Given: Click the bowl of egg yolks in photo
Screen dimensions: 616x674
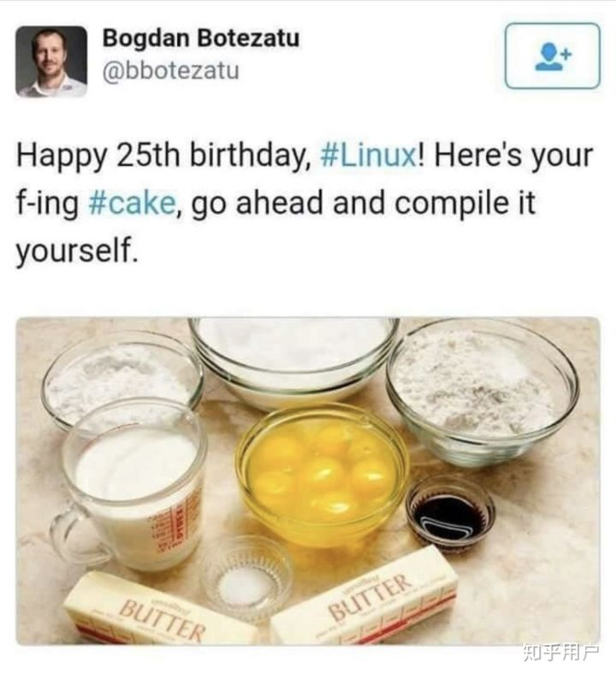Looking at the screenshot, I should [x=322, y=471].
